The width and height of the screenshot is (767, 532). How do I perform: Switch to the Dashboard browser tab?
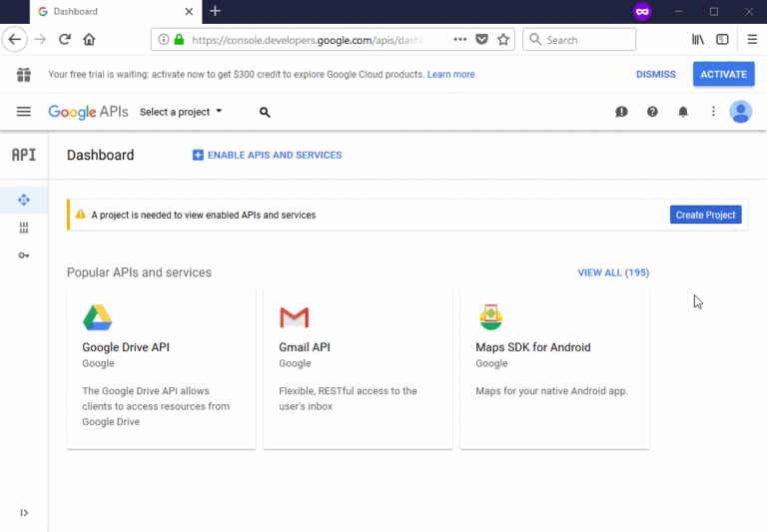click(x=116, y=11)
